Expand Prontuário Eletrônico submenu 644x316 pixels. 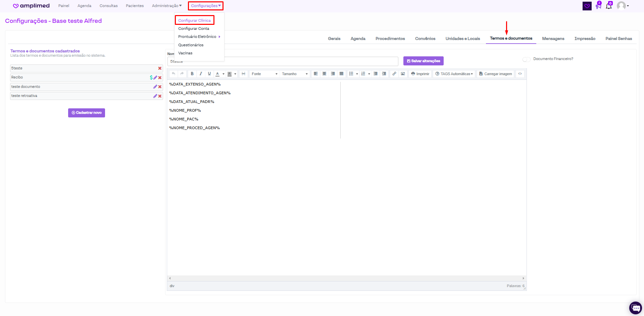[199, 37]
